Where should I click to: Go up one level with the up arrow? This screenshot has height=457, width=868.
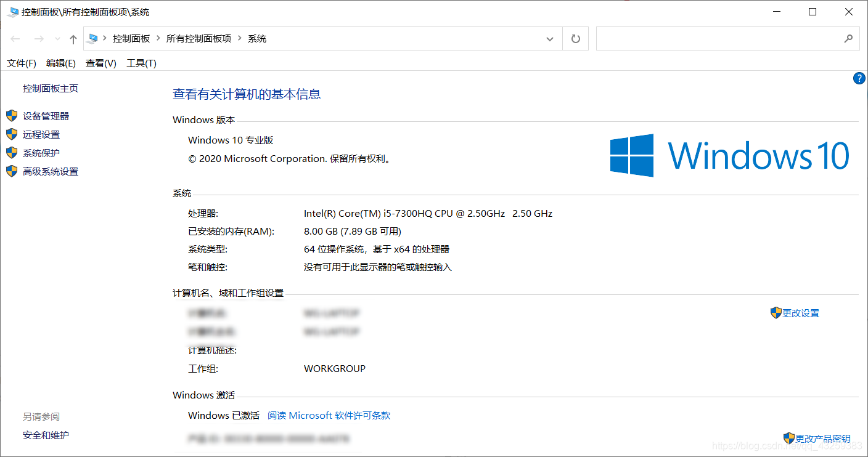tap(73, 39)
